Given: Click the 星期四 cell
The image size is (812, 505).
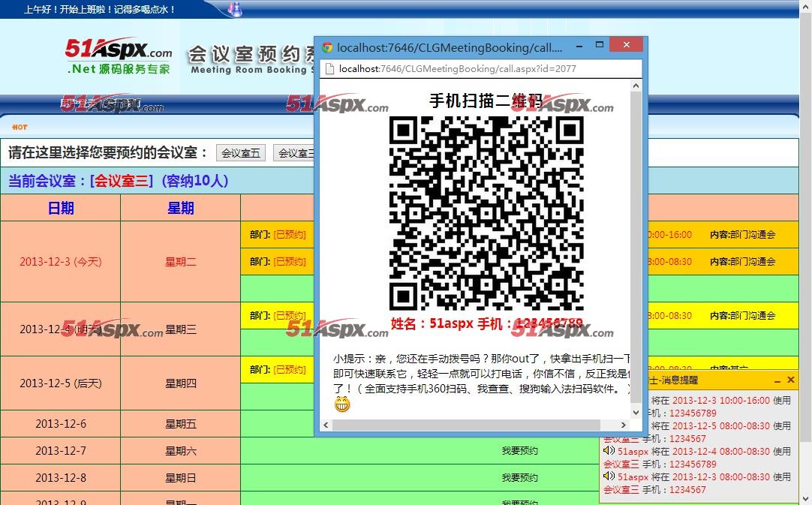Looking at the screenshot, I should point(180,383).
